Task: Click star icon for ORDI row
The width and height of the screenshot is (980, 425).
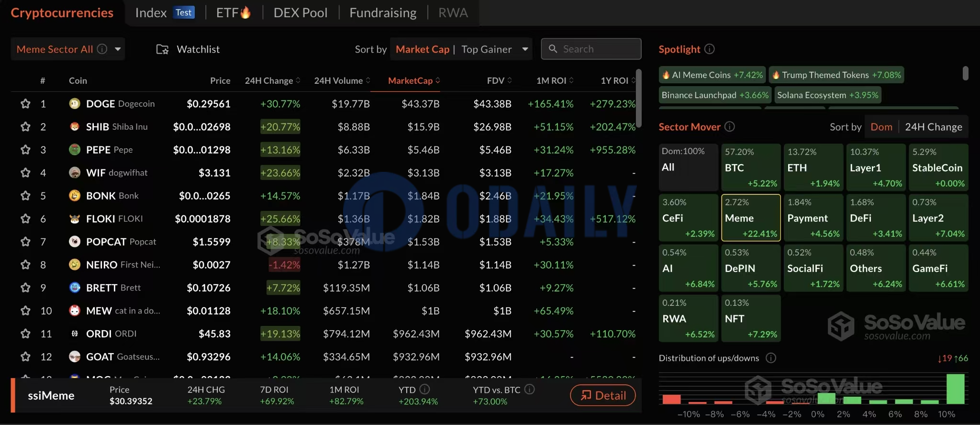Action: 25,334
